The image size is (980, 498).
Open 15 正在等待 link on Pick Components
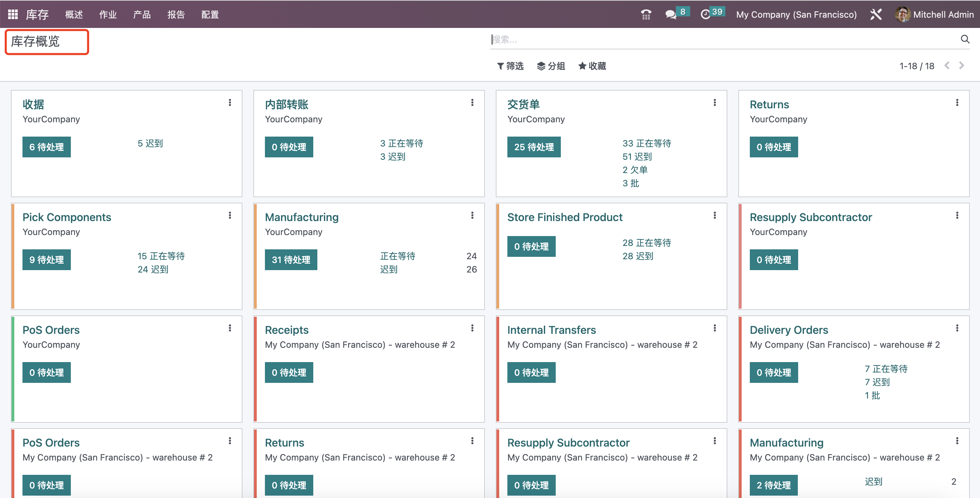point(161,256)
